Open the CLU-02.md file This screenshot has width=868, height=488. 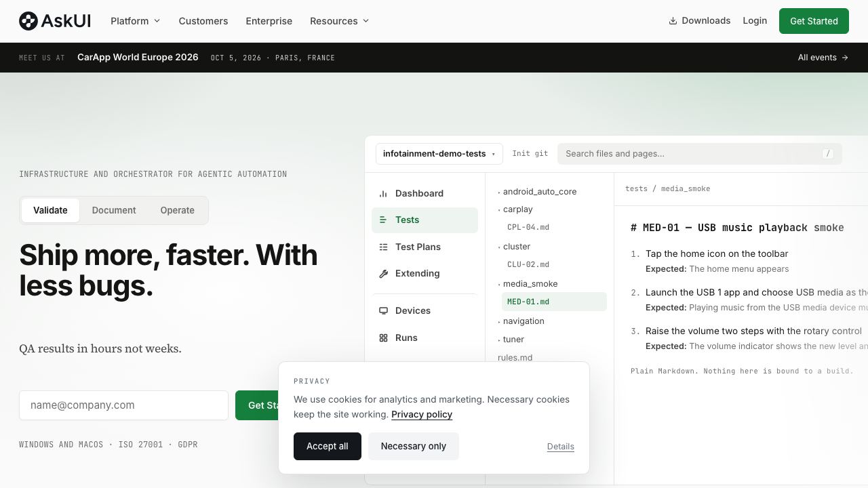[x=528, y=265]
